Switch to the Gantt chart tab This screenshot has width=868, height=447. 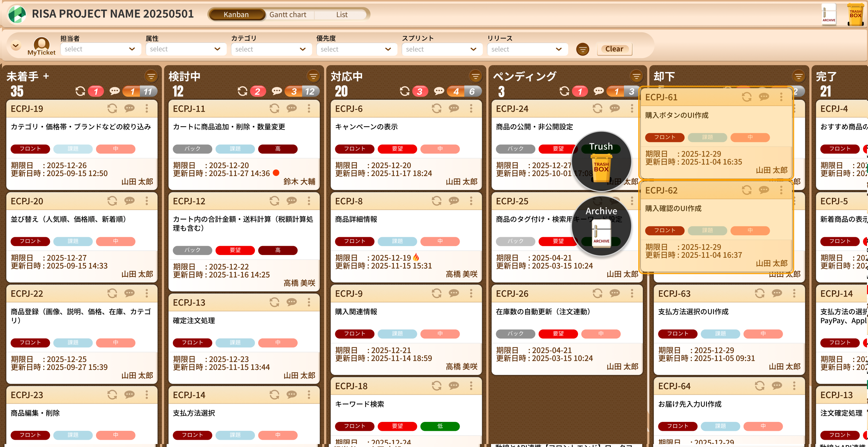[288, 15]
